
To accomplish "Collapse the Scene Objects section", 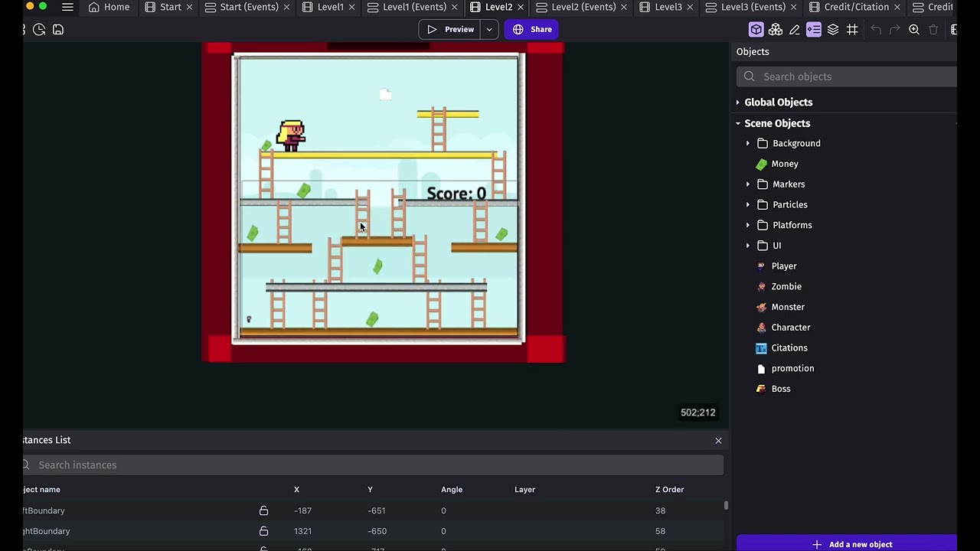I will [x=738, y=123].
